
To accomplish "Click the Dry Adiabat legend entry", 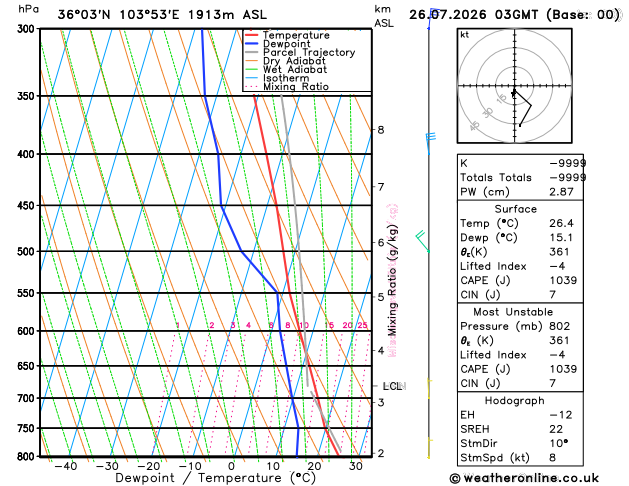I will pos(294,61).
